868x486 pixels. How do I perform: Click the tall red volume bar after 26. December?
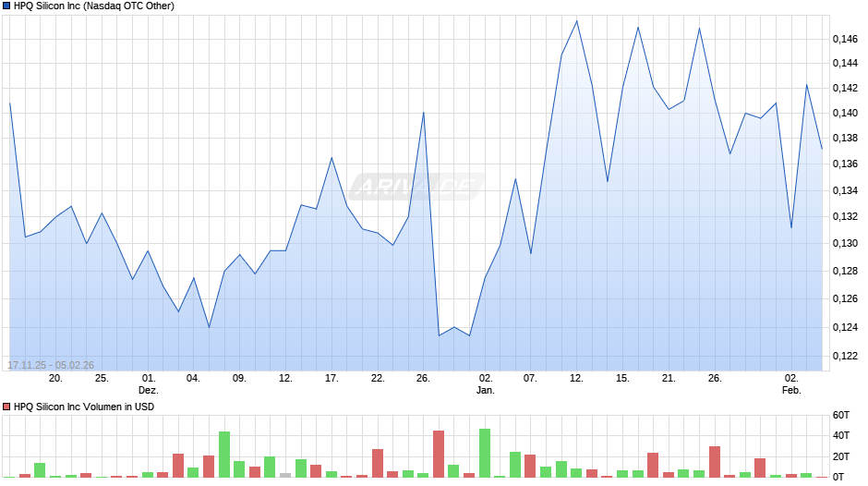(439, 454)
